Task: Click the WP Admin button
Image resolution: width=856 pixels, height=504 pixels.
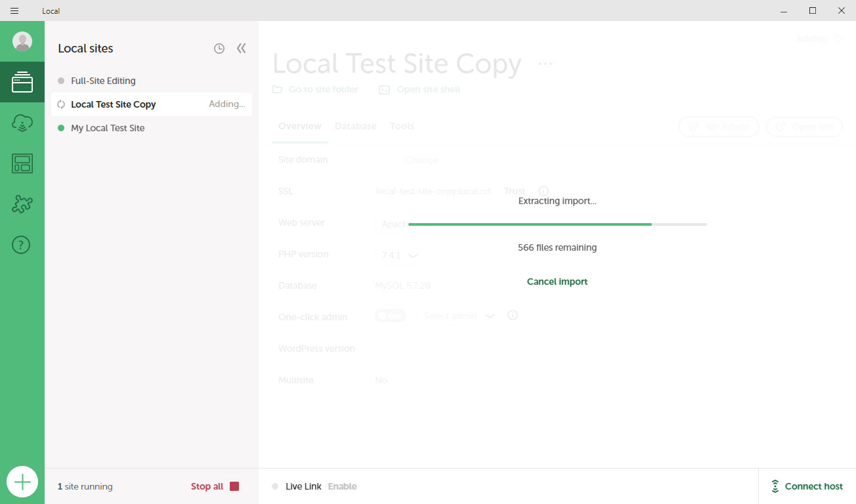Action: tap(719, 127)
